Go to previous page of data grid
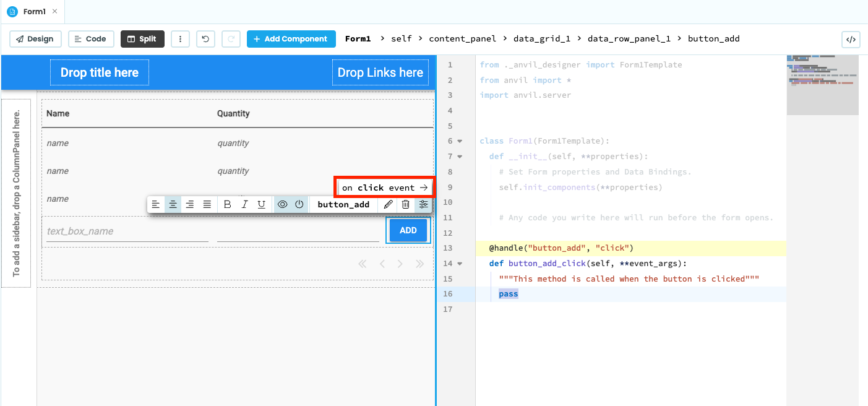Screen dimensions: 868x406 point(382,264)
